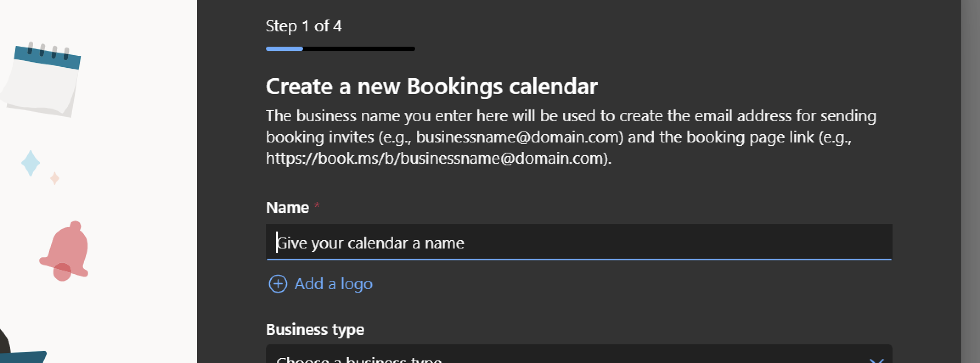Select the Business type field label
The width and height of the screenshot is (980, 363).
pyautogui.click(x=315, y=329)
